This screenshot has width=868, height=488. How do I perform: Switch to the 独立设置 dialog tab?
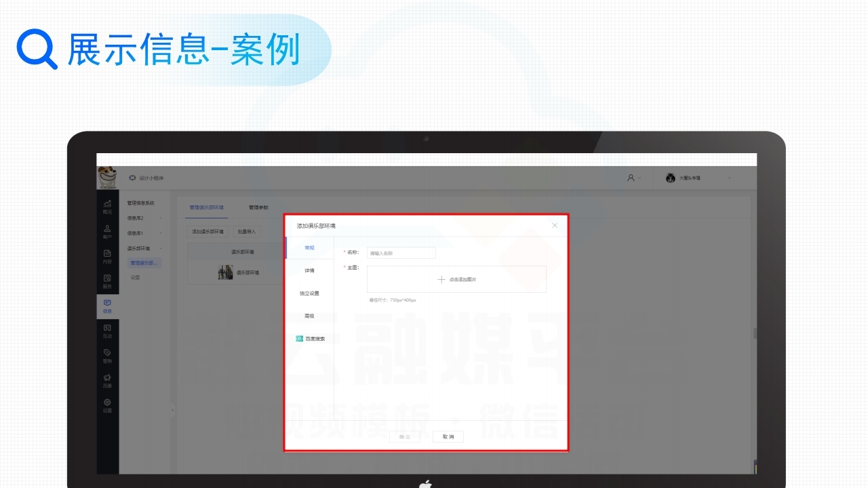pos(309,293)
